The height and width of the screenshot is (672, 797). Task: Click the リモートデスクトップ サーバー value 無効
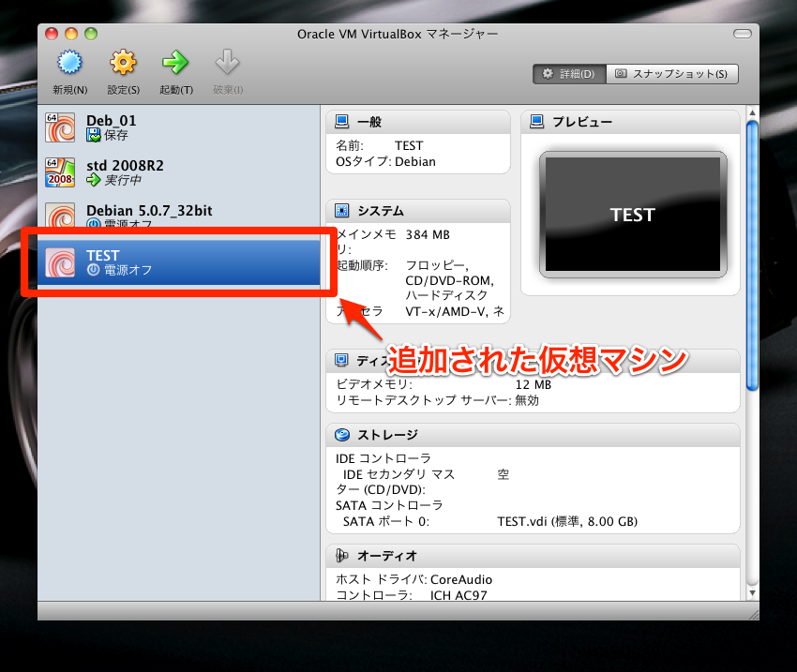point(527,400)
